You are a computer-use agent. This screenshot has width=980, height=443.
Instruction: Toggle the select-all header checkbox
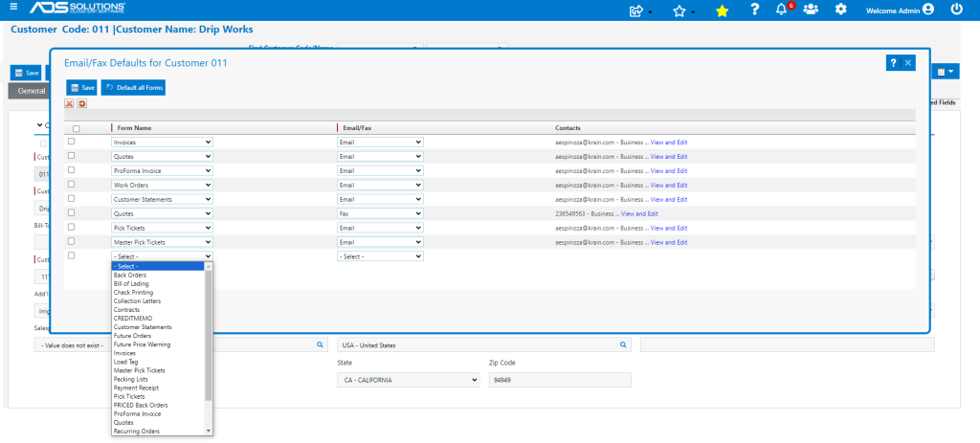76,128
